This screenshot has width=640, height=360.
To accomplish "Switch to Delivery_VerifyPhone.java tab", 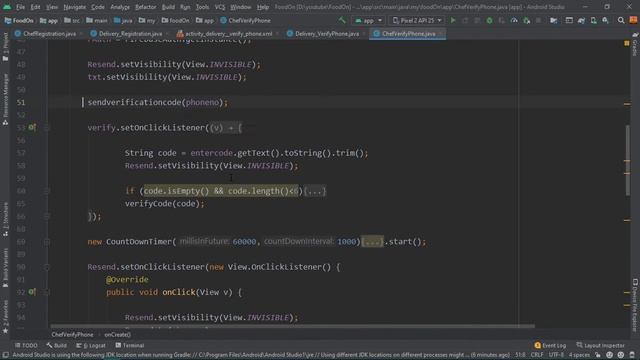I will tap(327, 34).
